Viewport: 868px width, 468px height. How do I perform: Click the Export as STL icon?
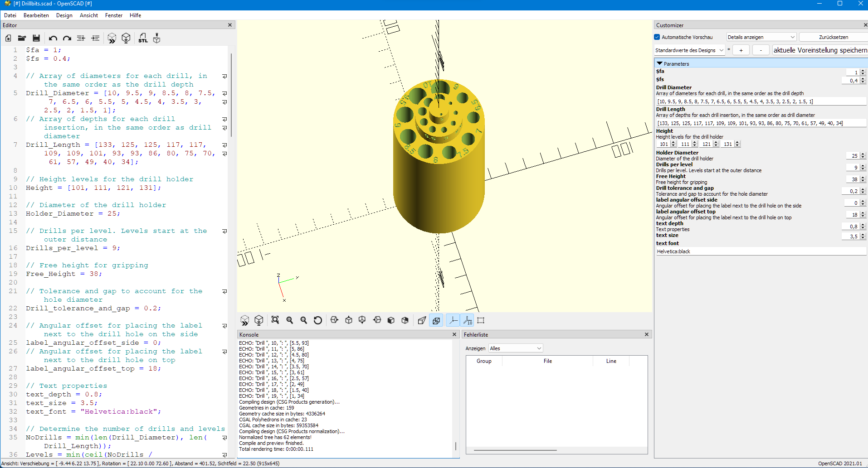tap(143, 39)
